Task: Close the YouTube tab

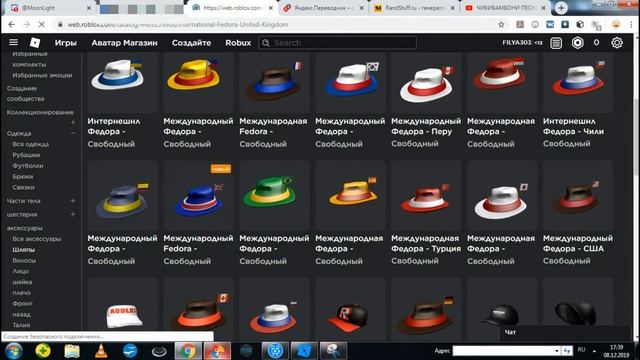Action: 543,8
